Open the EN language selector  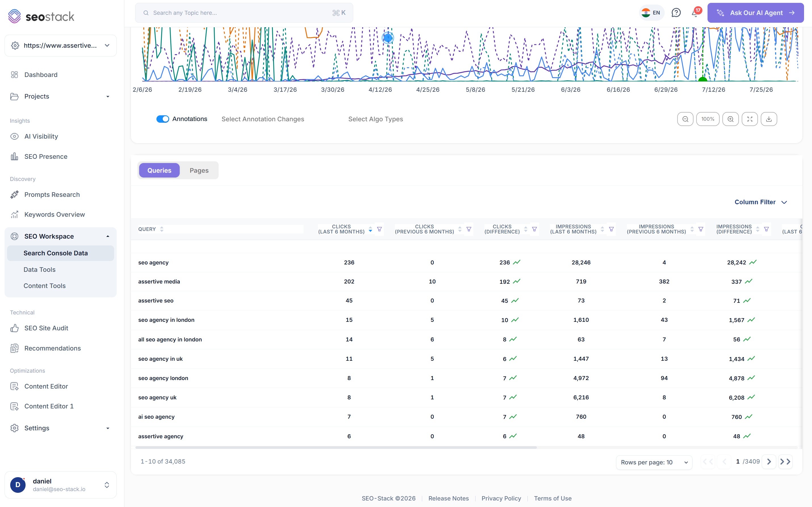tap(651, 13)
